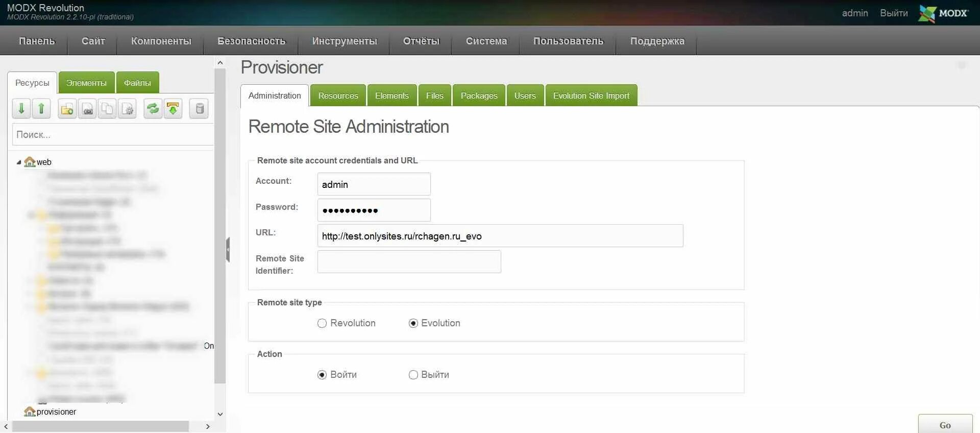The image size is (980, 433).
Task: Open the Evolution Site Import tab
Action: point(592,95)
